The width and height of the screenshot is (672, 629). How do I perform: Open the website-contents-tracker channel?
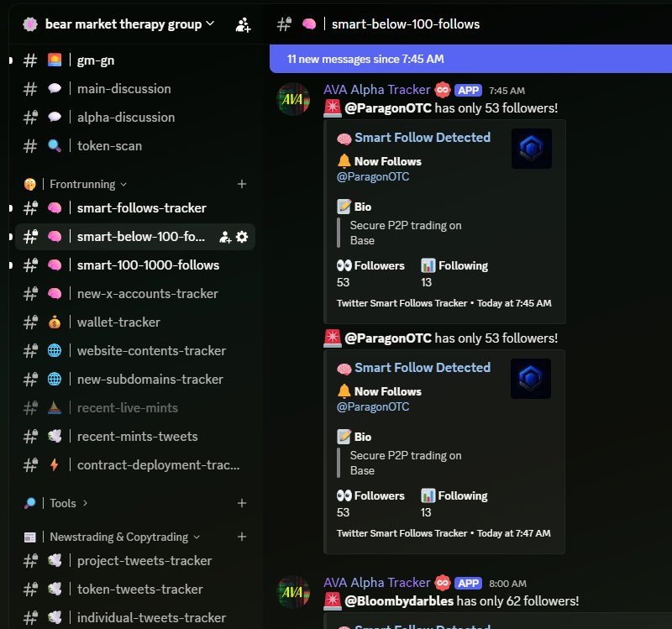[135, 351]
